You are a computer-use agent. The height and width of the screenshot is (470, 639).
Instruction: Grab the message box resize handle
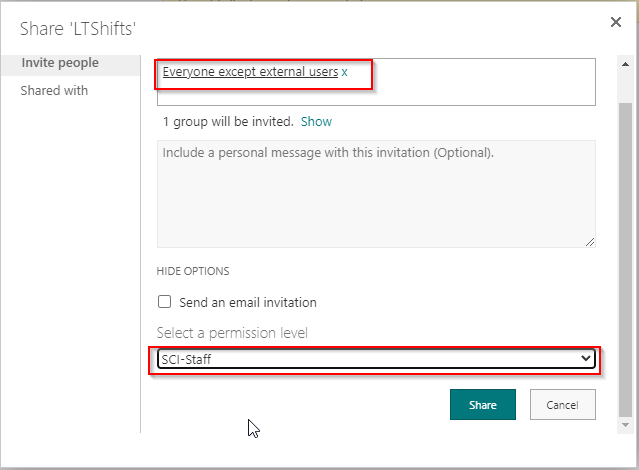pyautogui.click(x=590, y=241)
